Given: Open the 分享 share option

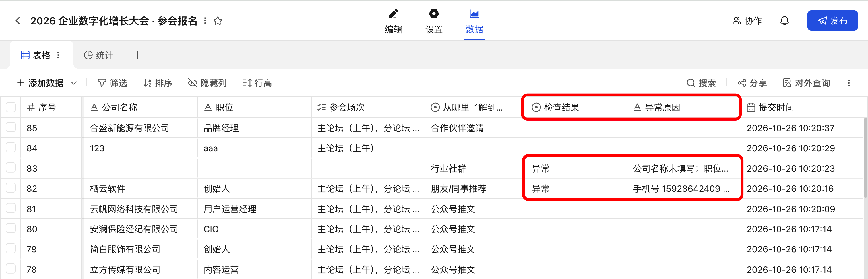Looking at the screenshot, I should [752, 83].
